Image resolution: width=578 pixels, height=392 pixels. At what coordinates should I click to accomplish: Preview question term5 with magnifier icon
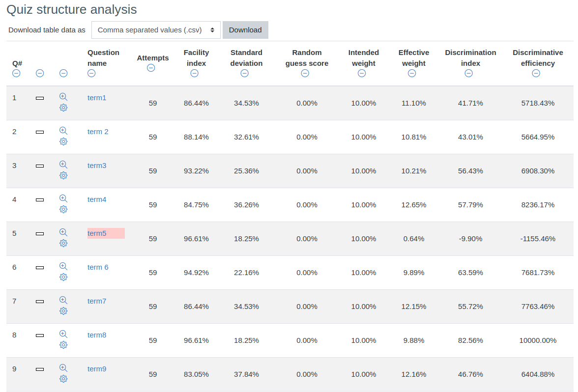click(63, 232)
